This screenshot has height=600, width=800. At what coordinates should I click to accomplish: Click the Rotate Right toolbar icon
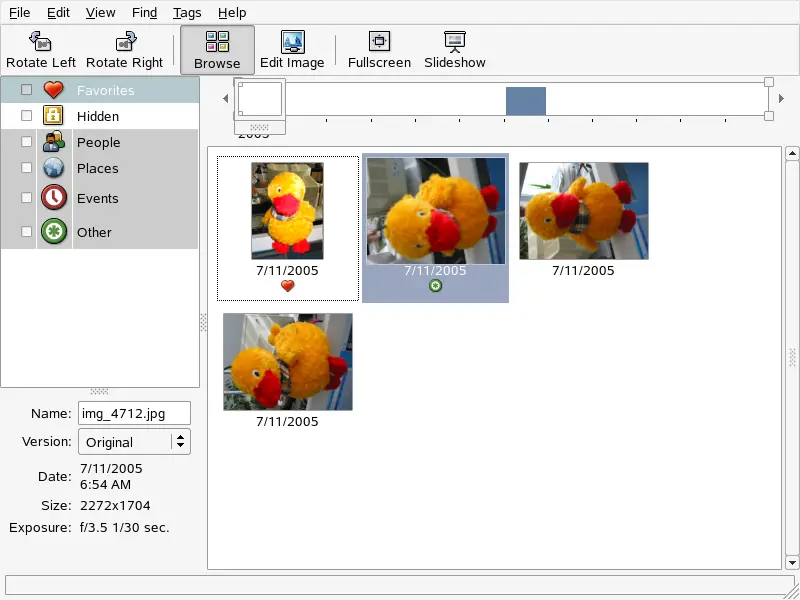point(125,42)
